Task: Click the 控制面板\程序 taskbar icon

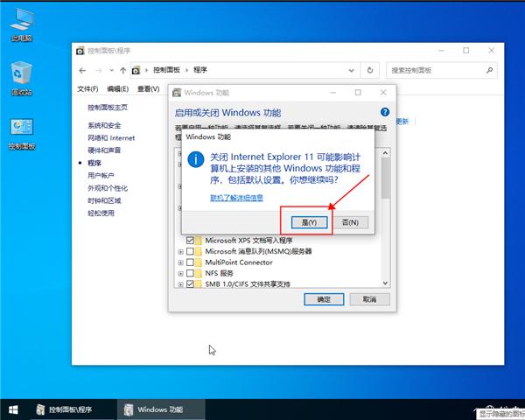Action: 40,409
